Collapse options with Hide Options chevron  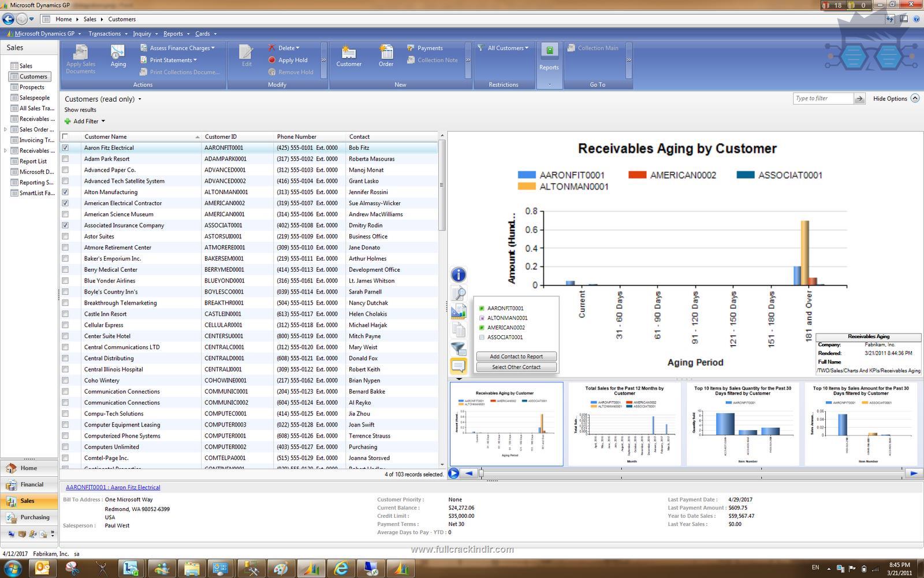(915, 98)
